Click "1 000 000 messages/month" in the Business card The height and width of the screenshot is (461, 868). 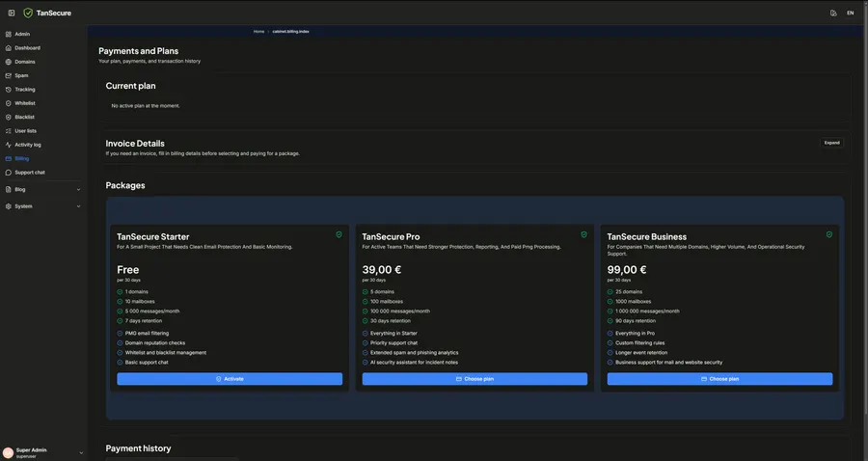(x=647, y=311)
